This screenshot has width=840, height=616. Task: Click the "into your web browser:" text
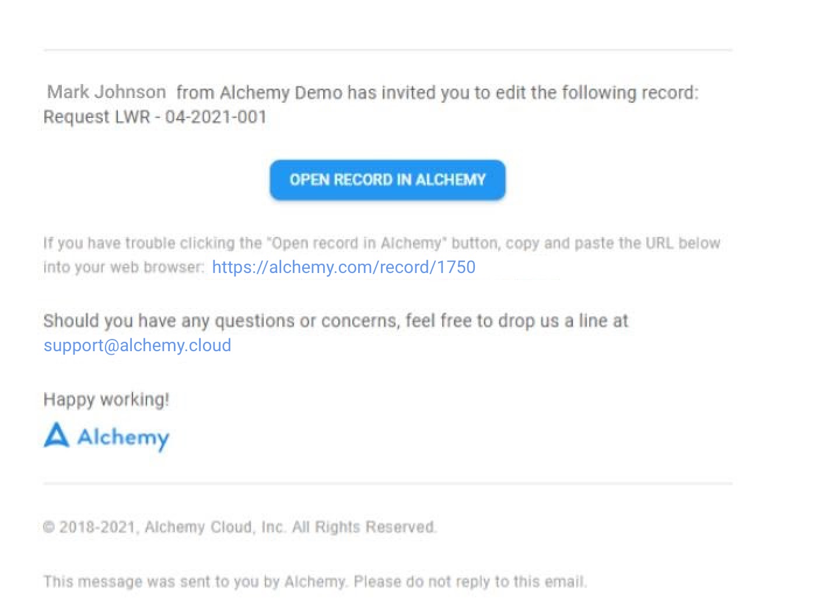coord(124,267)
